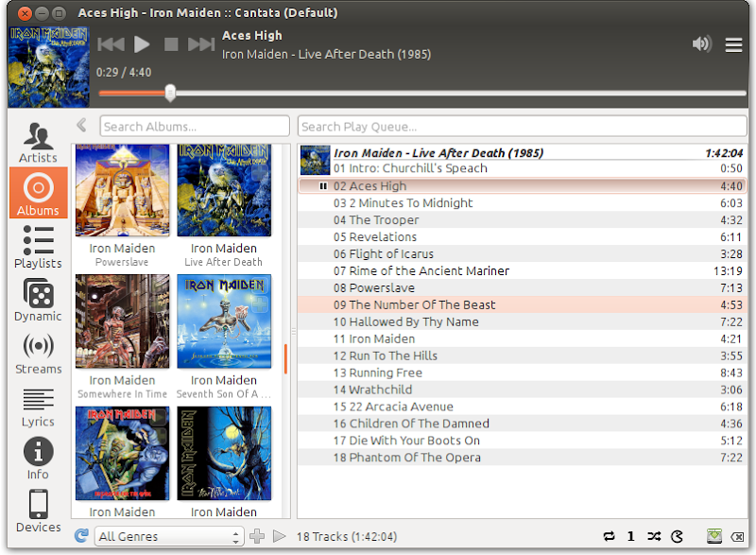756x555 pixels.
Task: Open the Streams sidebar view
Action: pos(38,353)
